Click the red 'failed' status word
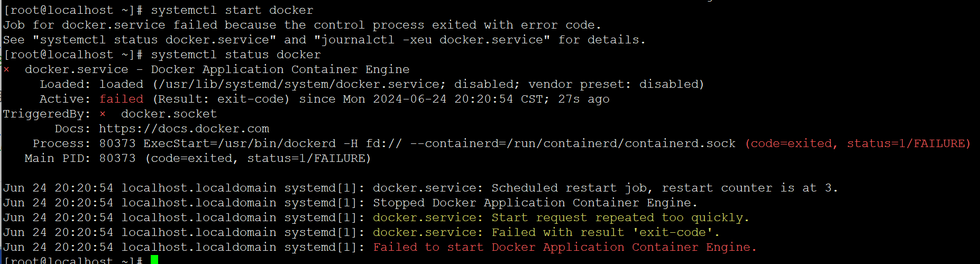980x264 pixels. (x=121, y=99)
